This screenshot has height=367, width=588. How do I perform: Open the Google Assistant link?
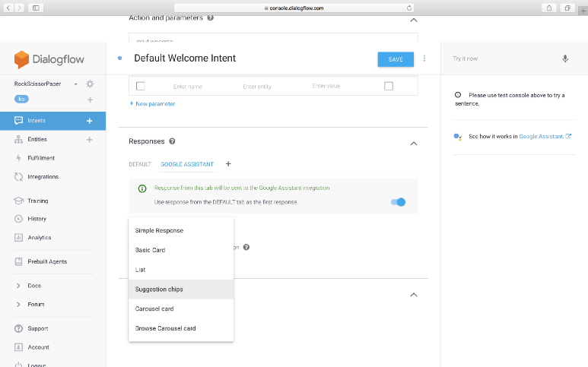(x=542, y=136)
